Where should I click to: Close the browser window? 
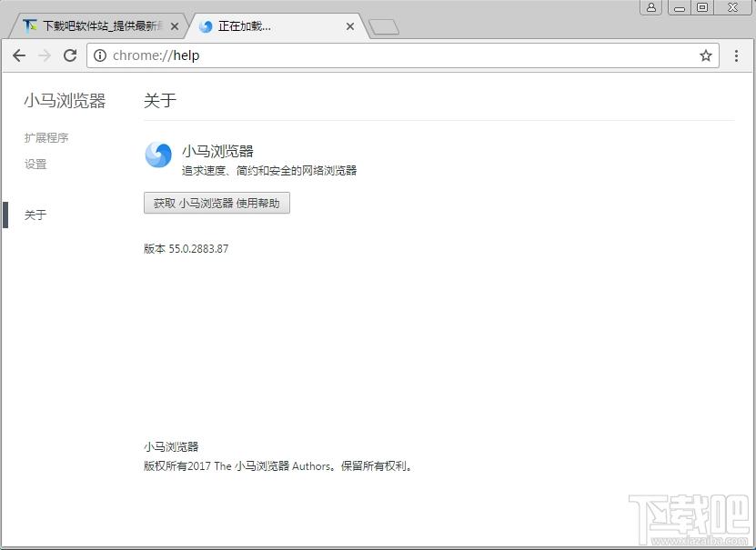point(732,6)
